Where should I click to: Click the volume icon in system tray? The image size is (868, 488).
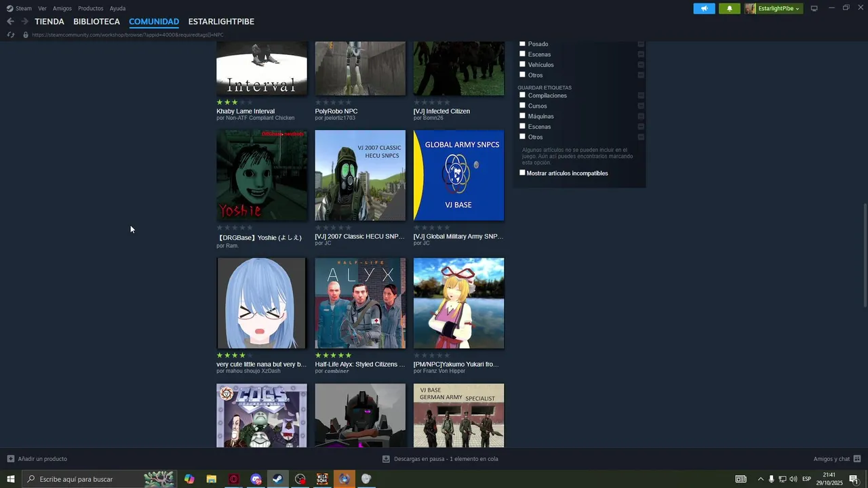[793, 479]
